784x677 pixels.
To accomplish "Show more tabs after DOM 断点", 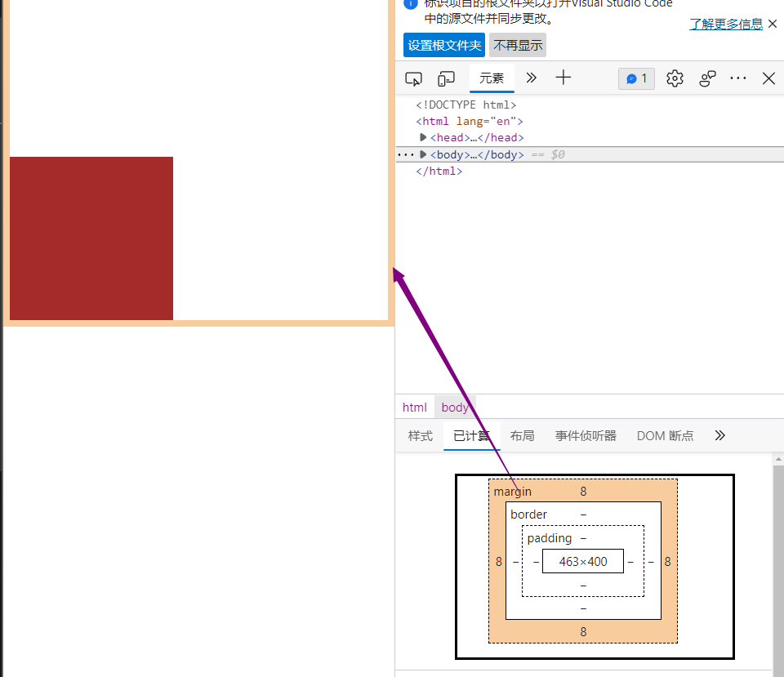I will 719,435.
